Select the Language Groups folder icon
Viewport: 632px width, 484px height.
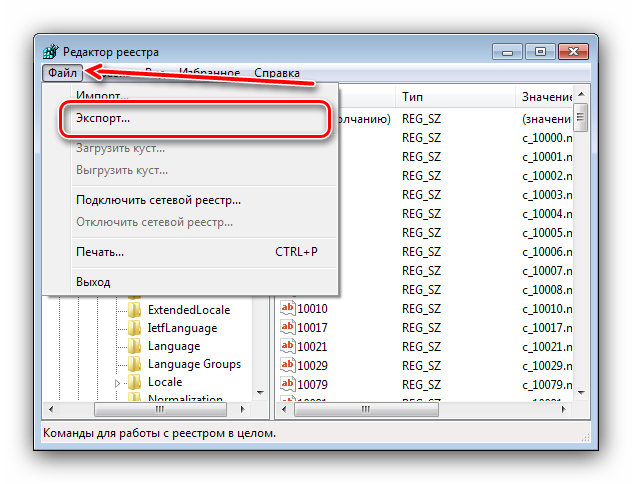pos(135,364)
